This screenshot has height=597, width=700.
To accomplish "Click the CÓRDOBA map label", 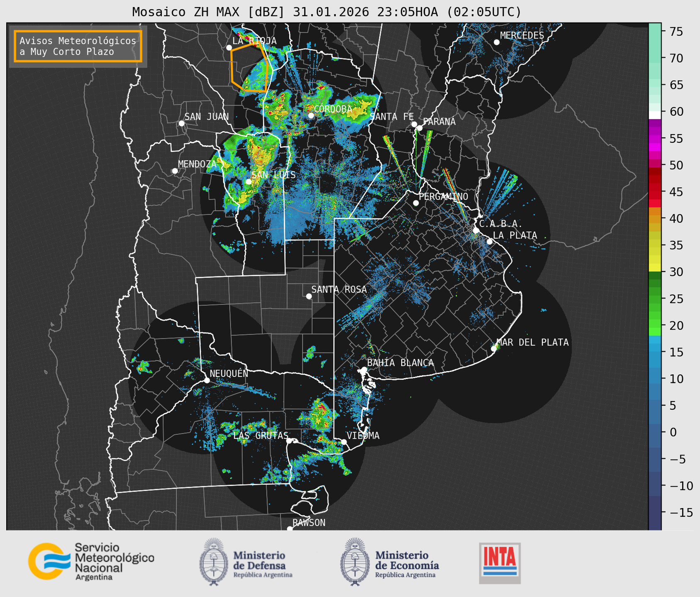I will tap(333, 109).
